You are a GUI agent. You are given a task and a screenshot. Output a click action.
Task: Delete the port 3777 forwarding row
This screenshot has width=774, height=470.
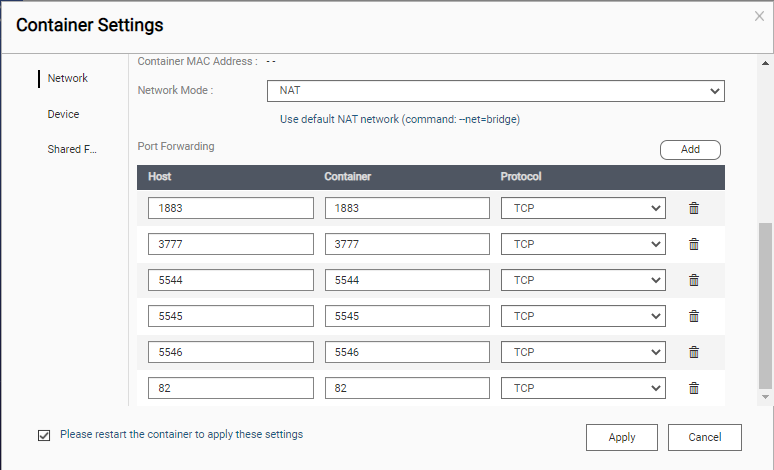click(694, 244)
